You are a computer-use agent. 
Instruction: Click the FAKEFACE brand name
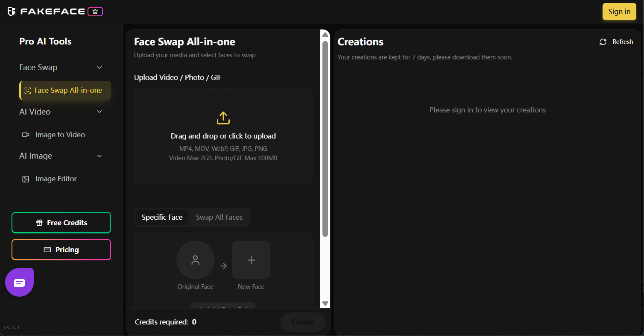pyautogui.click(x=53, y=12)
